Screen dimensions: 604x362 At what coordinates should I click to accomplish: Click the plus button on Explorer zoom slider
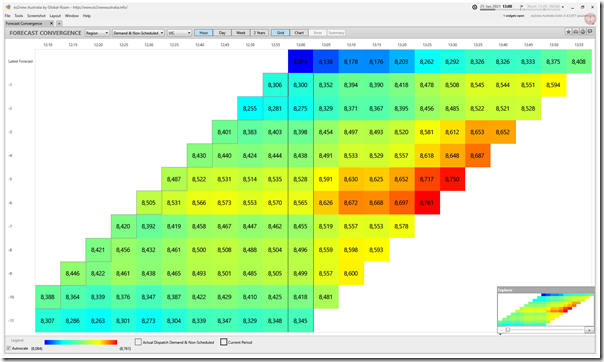[589, 330]
